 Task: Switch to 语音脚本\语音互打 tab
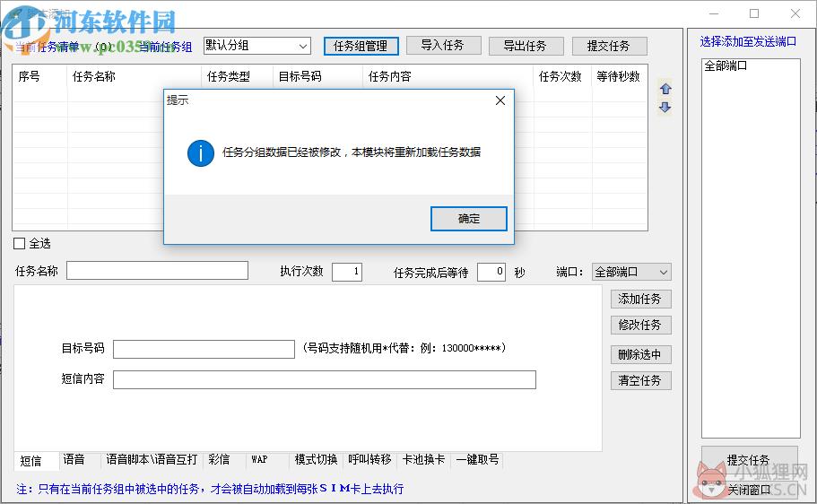point(152,460)
